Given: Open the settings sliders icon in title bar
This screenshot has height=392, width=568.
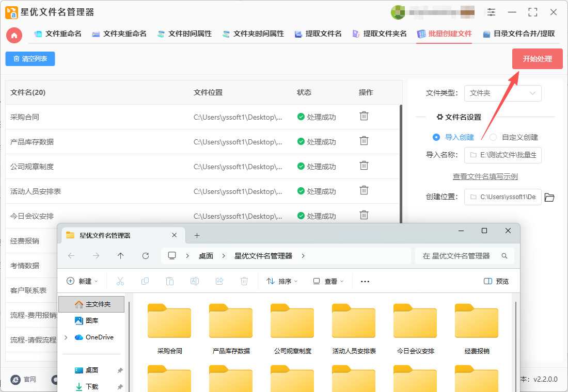Looking at the screenshot, I should click(491, 12).
